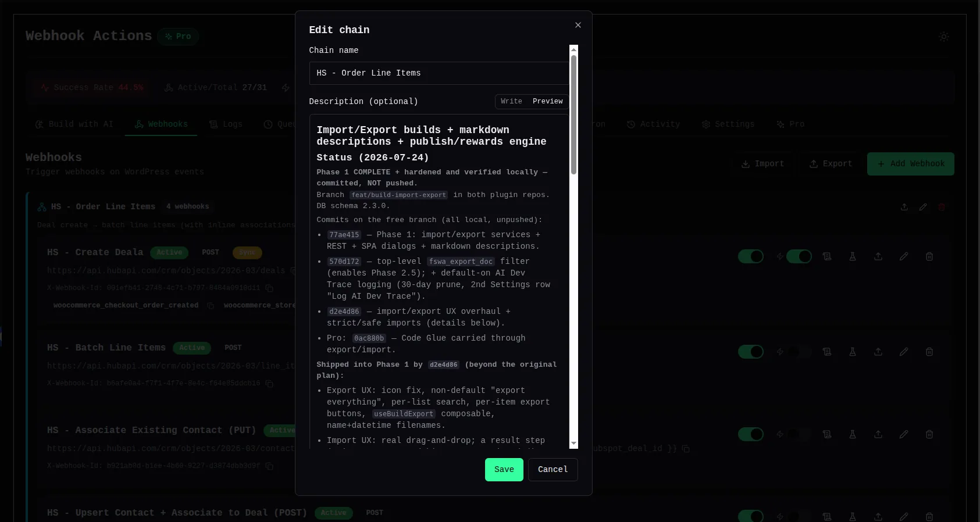Toggle the light/dark theme icon
This screenshot has height=522, width=980.
944,37
